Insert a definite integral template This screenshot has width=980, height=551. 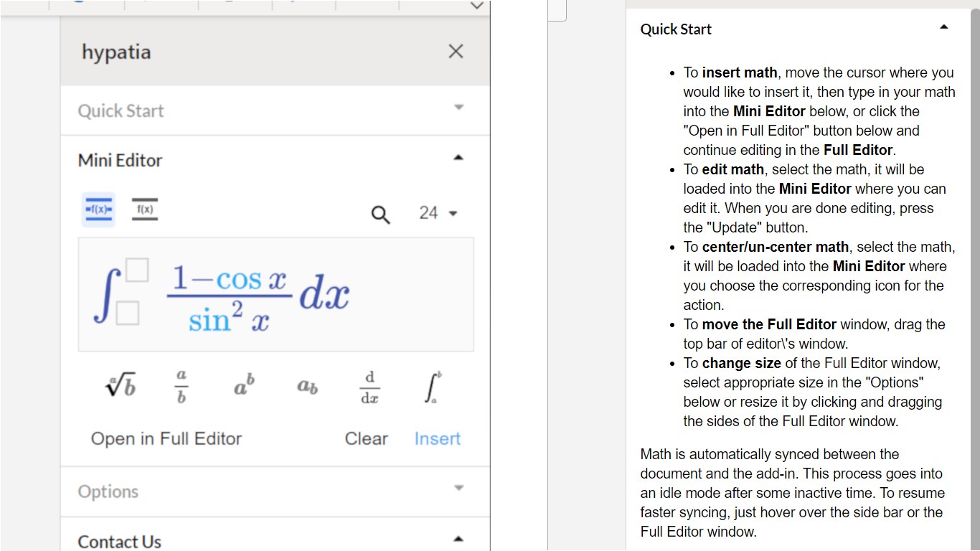[x=432, y=387]
